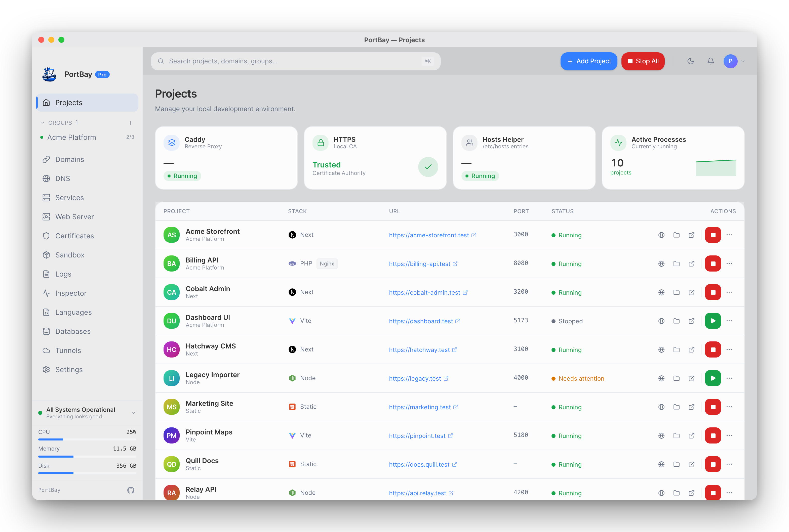The image size is (789, 532).
Task: Click globe icon for Marketing Site
Action: (x=661, y=407)
